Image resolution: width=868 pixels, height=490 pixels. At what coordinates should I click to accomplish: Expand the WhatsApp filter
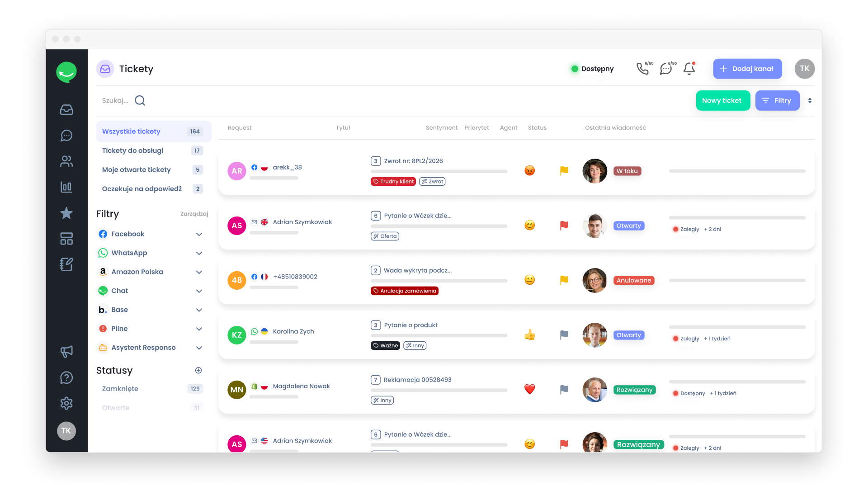[x=199, y=253]
